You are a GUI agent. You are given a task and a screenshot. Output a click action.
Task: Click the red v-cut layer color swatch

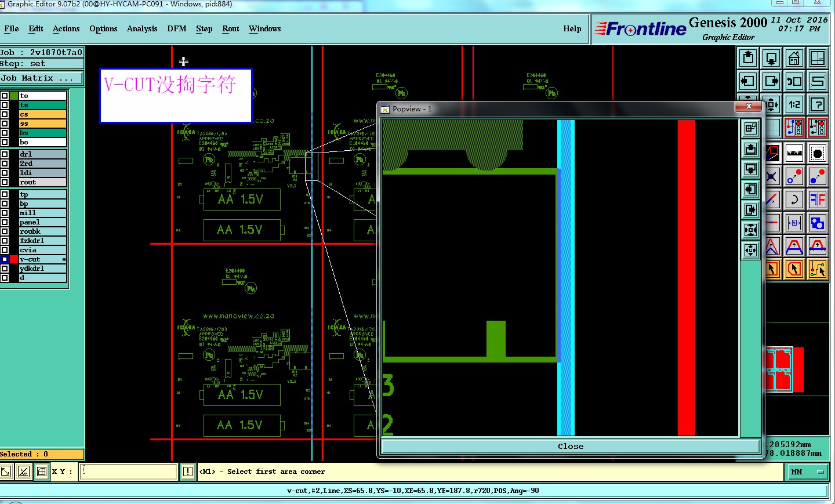pyautogui.click(x=14, y=259)
